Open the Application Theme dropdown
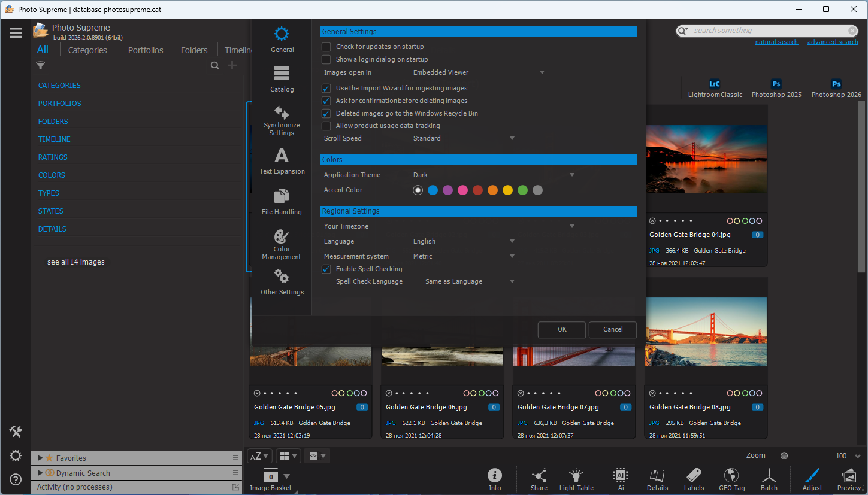The image size is (868, 495). pyautogui.click(x=494, y=175)
